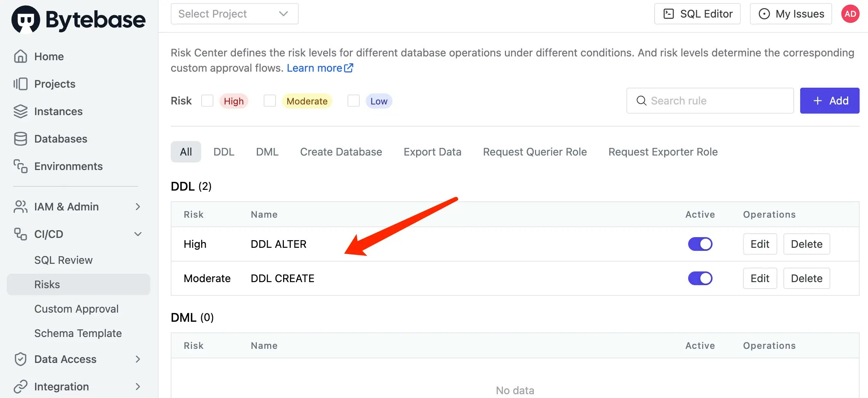868x398 pixels.
Task: Click the Data Access shield icon
Action: coord(21,359)
